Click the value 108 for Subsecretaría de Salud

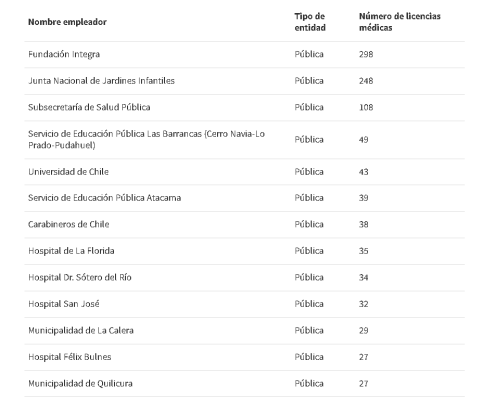(366, 107)
